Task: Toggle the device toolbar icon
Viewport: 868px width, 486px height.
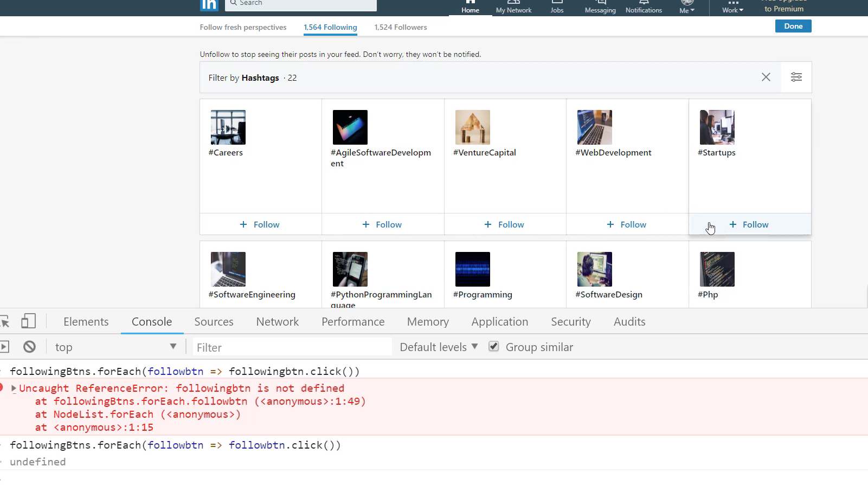Action: (28, 321)
